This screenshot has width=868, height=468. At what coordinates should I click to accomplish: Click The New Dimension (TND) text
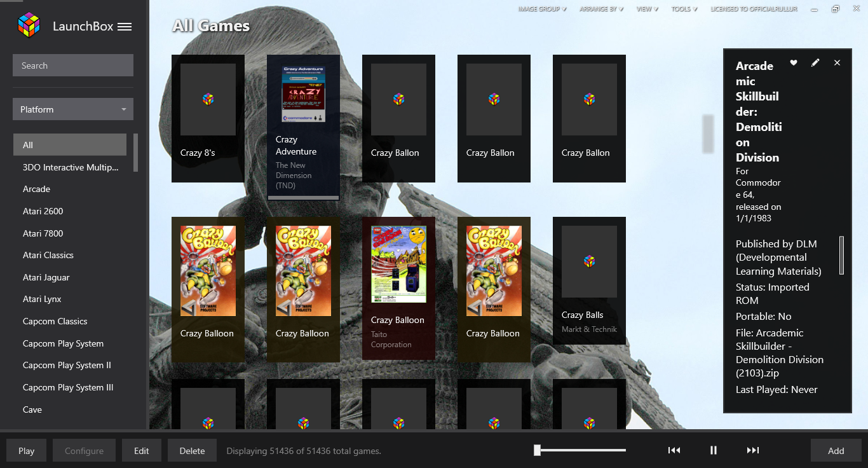(294, 175)
